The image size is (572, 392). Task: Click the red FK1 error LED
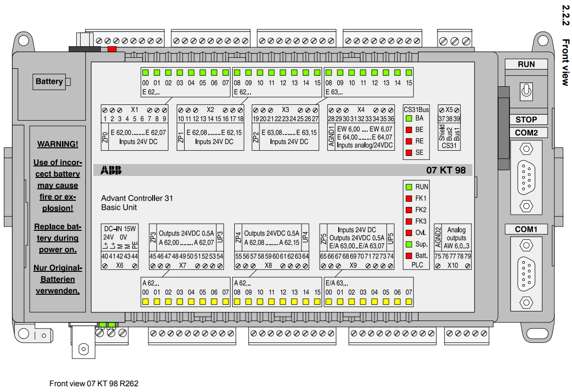point(408,198)
